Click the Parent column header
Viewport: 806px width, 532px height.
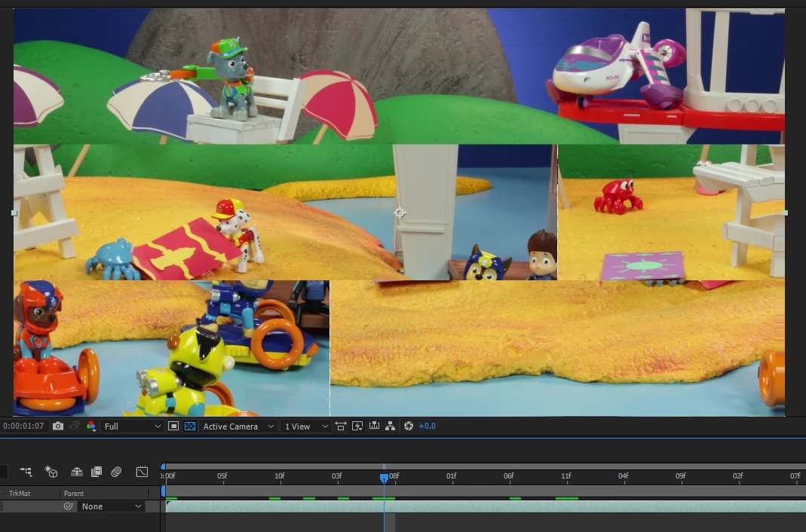click(74, 493)
